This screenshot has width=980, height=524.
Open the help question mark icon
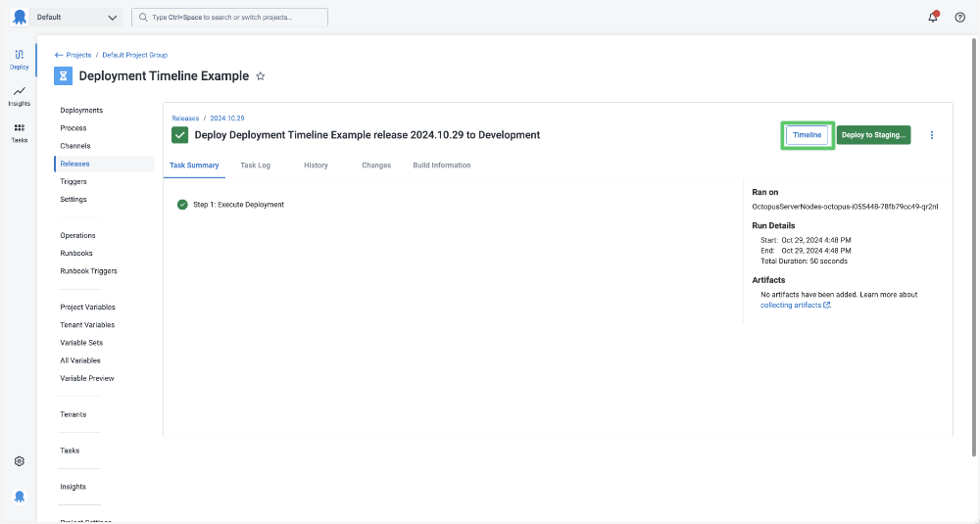[960, 18]
